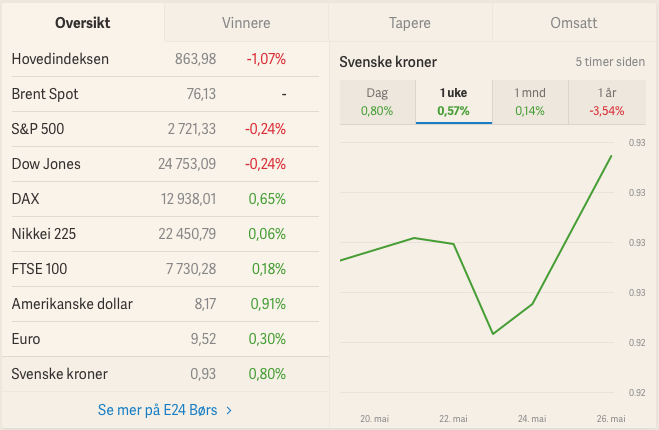This screenshot has width=659, height=430.
Task: Open the Se mer på E24 Børs link
Action: [x=157, y=409]
